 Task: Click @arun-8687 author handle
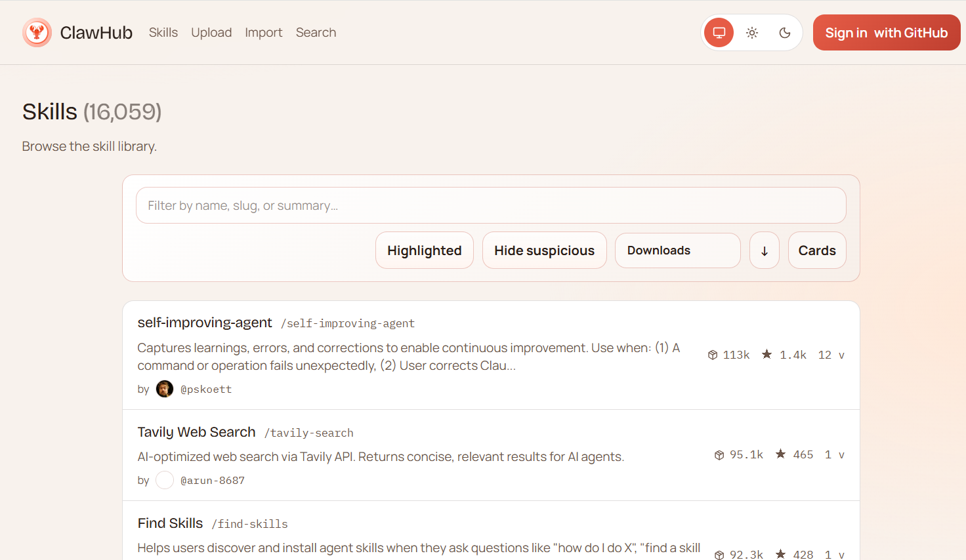click(213, 481)
